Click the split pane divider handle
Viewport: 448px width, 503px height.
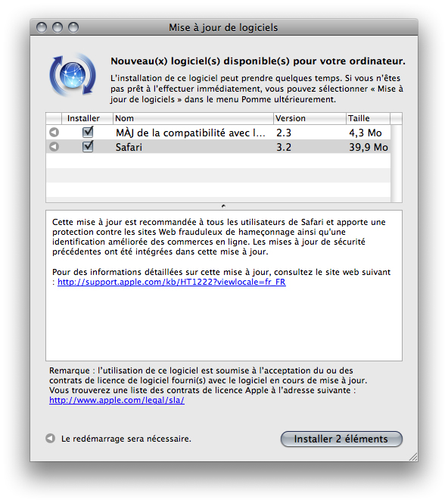tap(224, 206)
